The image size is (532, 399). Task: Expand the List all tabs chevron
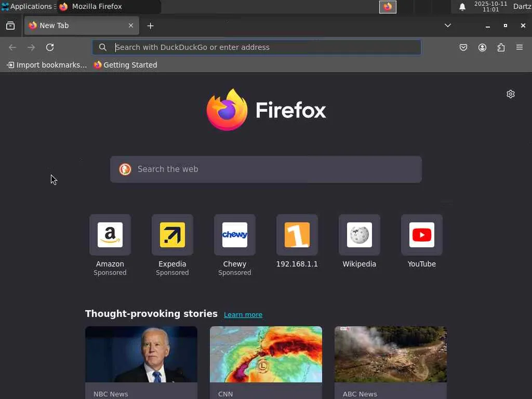click(x=447, y=25)
